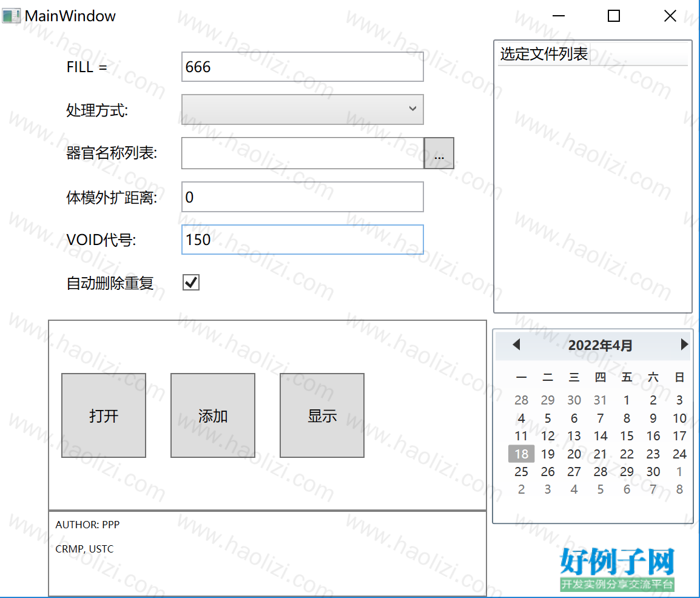Viewport: 700px width, 598px height.
Task: Select April 17 in calendar
Action: pos(679,436)
